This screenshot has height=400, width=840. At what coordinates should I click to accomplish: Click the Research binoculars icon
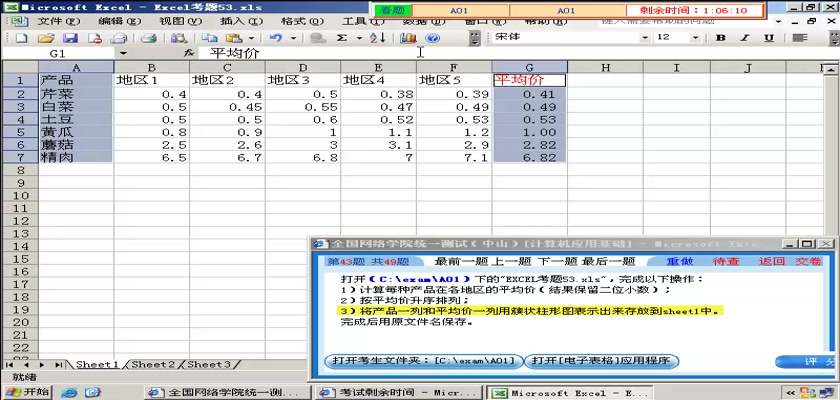178,38
